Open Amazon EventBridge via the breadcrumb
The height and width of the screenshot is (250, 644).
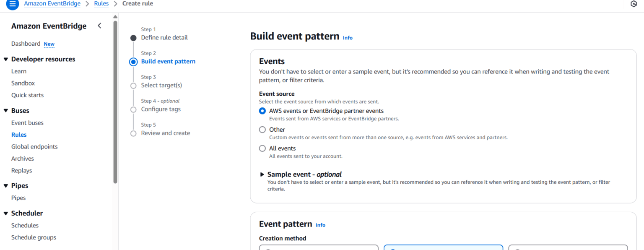(x=52, y=3)
